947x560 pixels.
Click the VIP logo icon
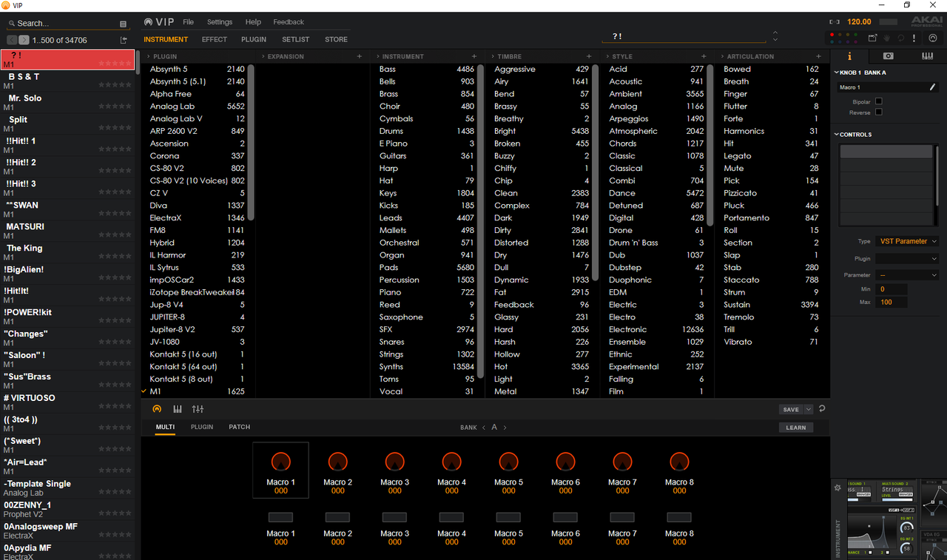tap(149, 22)
